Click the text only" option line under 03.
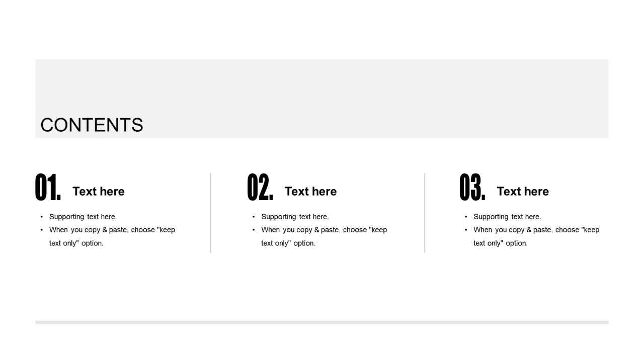The width and height of the screenshot is (644, 362). (x=501, y=243)
